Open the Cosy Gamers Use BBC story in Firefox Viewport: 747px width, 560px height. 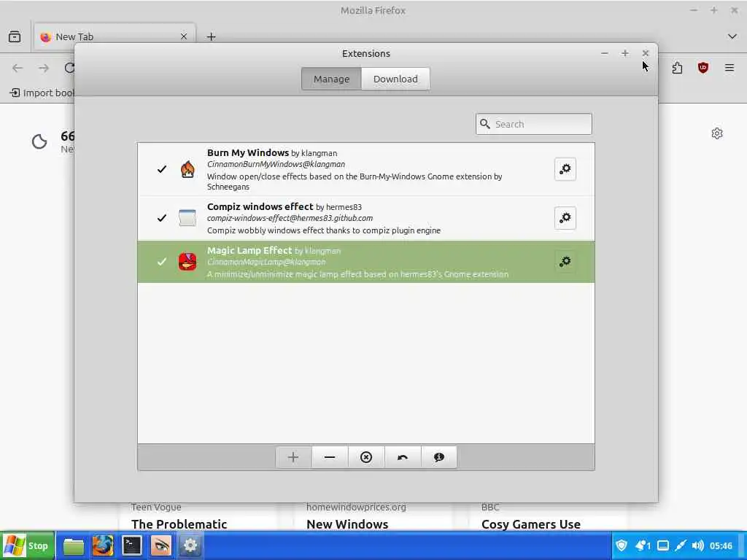click(531, 524)
